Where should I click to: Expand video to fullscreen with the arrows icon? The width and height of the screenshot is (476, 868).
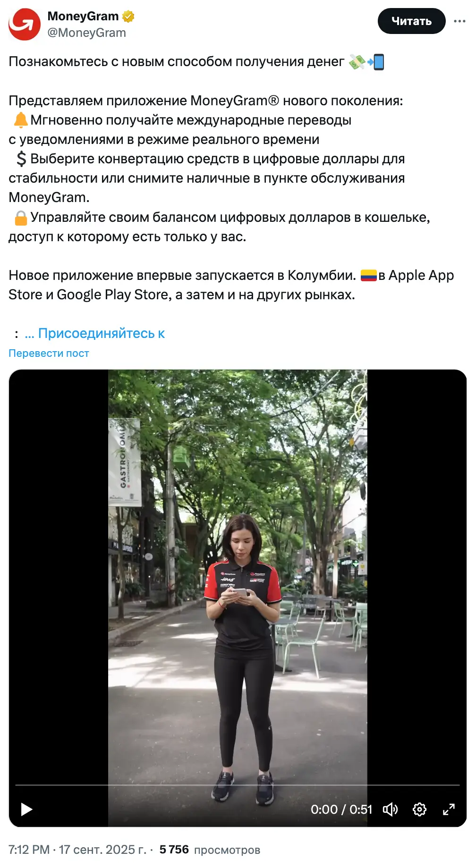click(449, 809)
